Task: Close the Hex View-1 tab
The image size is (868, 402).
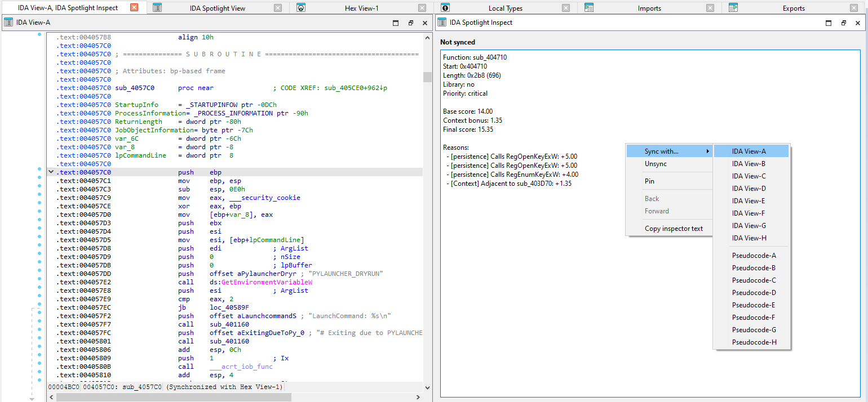Action: tap(422, 8)
